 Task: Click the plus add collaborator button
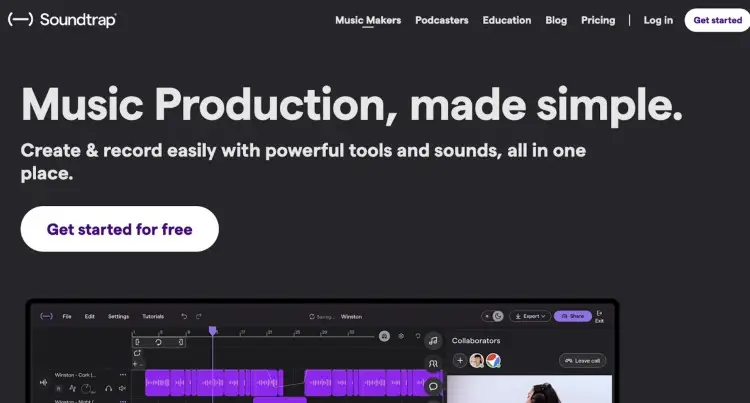[460, 360]
